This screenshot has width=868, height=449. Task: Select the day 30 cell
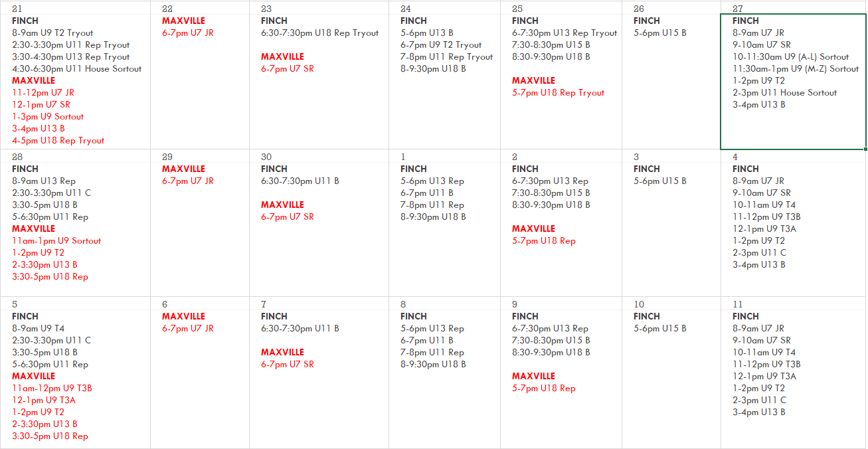(319, 223)
